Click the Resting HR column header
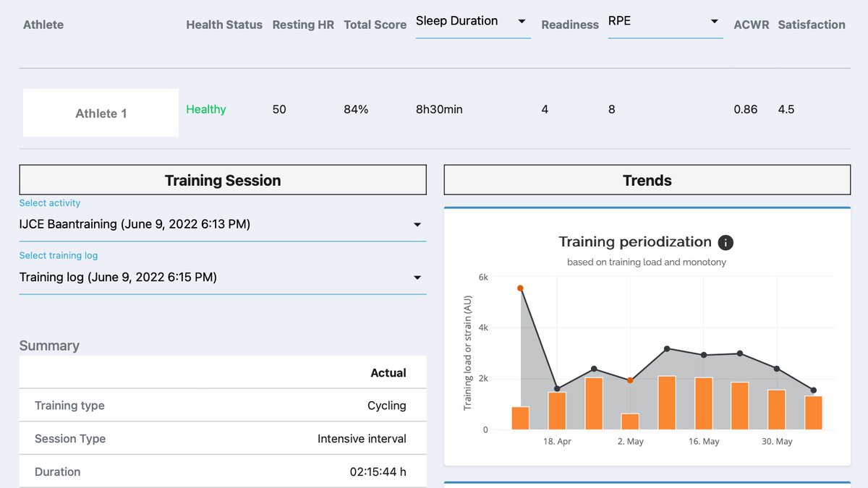Image resolution: width=868 pixels, height=488 pixels. tap(303, 25)
